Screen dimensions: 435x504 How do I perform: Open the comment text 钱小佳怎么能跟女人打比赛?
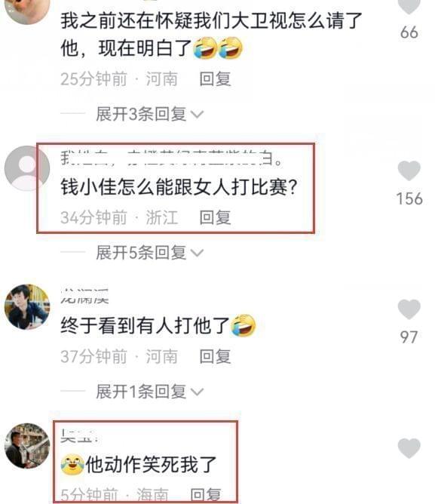[179, 187]
